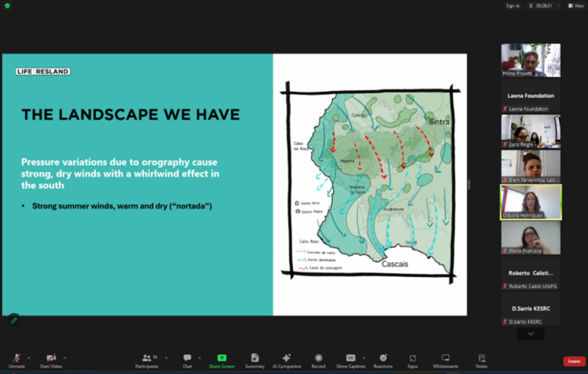Image resolution: width=588 pixels, height=374 pixels.
Task: Click the Cabo Raso map label
Action: pos(309,241)
